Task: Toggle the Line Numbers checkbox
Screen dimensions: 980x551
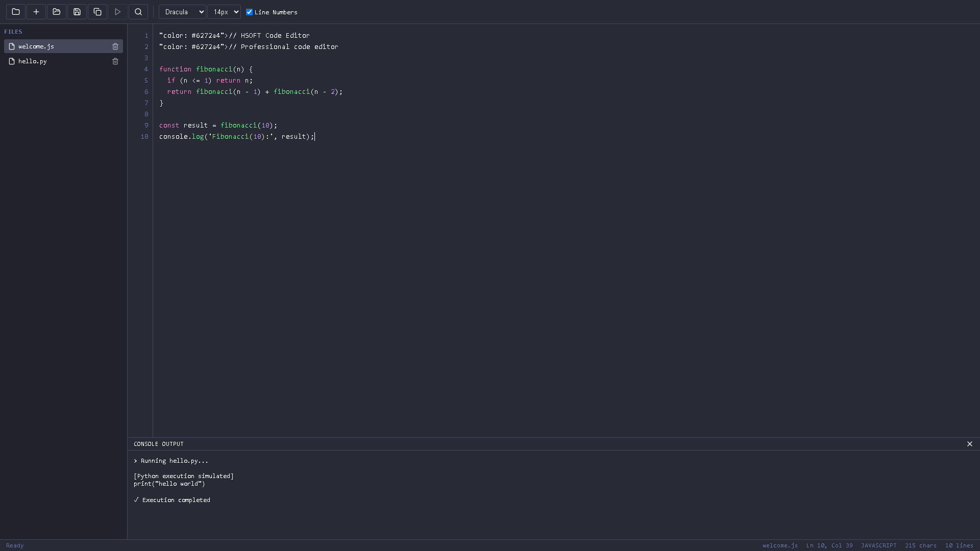Action: click(x=250, y=12)
